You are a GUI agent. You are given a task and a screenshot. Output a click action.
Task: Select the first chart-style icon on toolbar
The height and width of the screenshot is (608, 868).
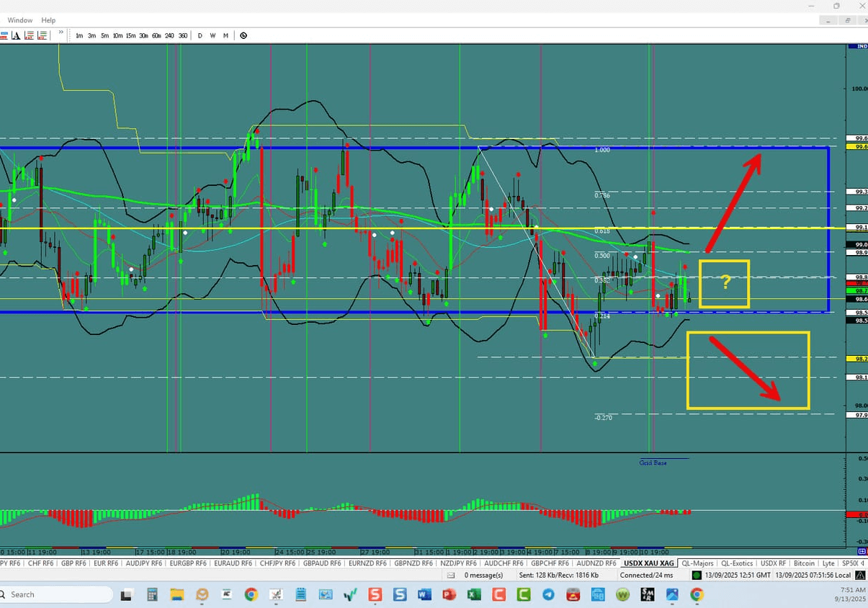tap(5, 35)
